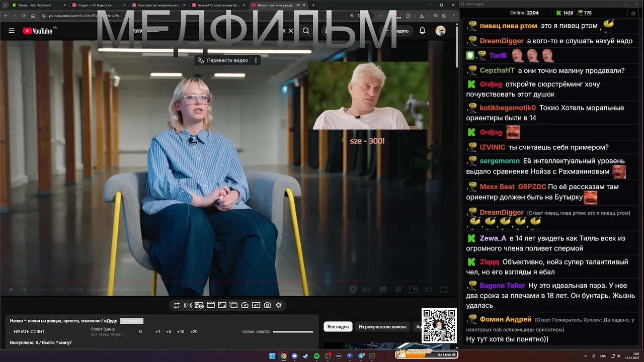This screenshot has width=644, height=362.
Task: Select the Из результатов поиска chip
Action: (382, 327)
